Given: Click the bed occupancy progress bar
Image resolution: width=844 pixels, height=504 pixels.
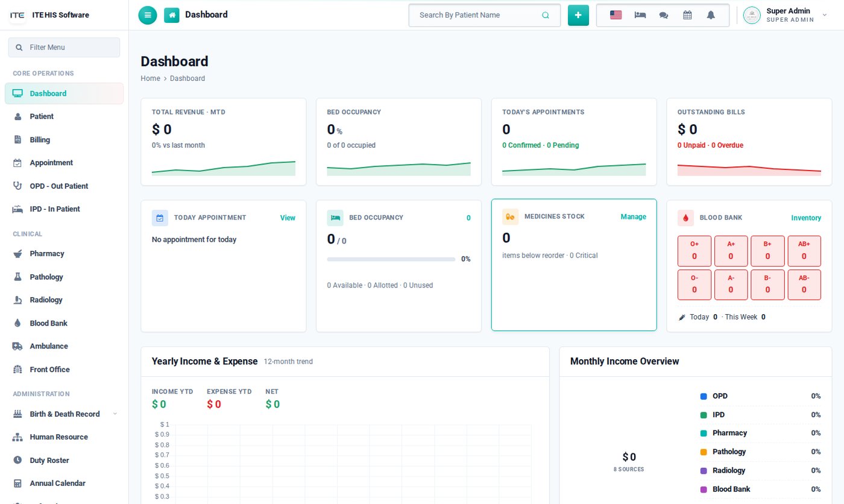Looking at the screenshot, I should [391, 259].
